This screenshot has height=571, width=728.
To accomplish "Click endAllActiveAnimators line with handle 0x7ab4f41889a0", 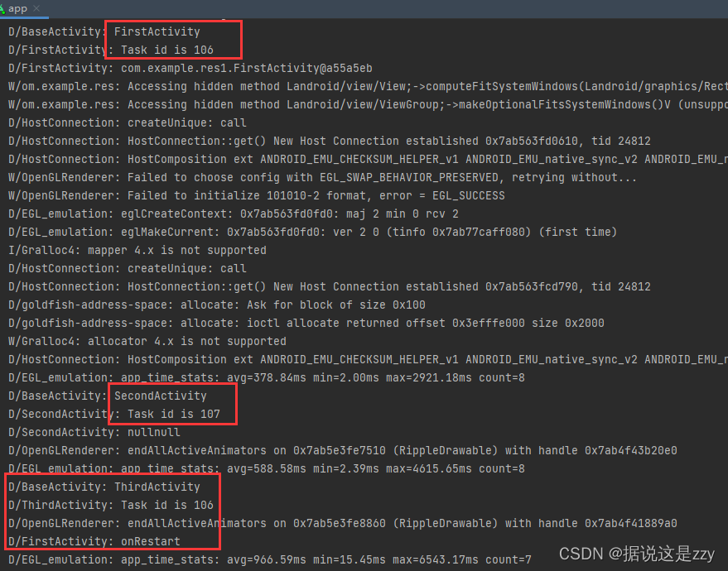I will (343, 523).
